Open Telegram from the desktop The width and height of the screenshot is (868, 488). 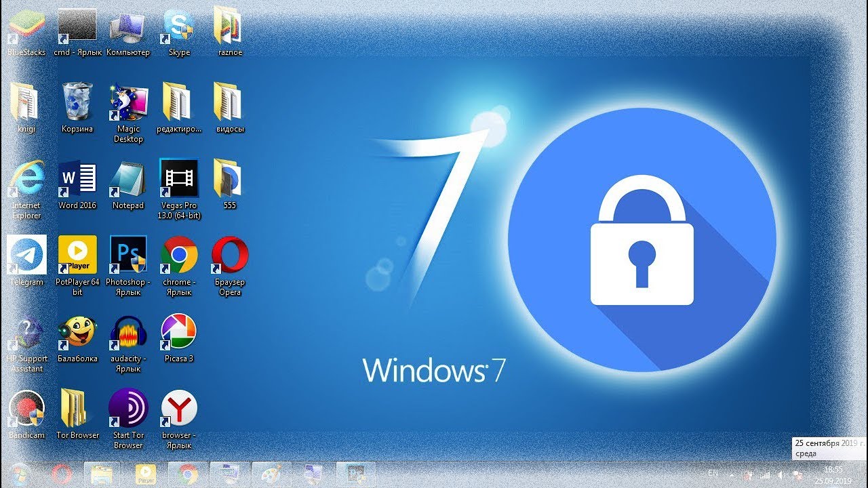(26, 261)
